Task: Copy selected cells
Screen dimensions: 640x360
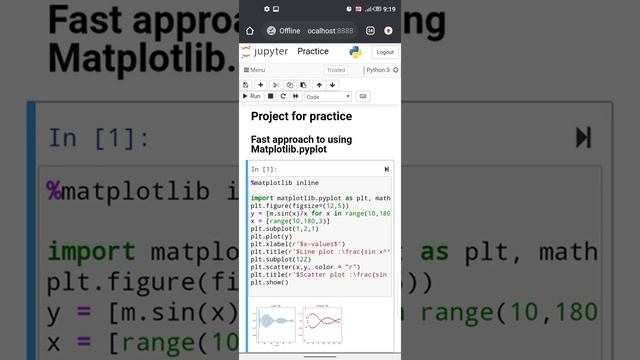Action: pyautogui.click(x=289, y=85)
